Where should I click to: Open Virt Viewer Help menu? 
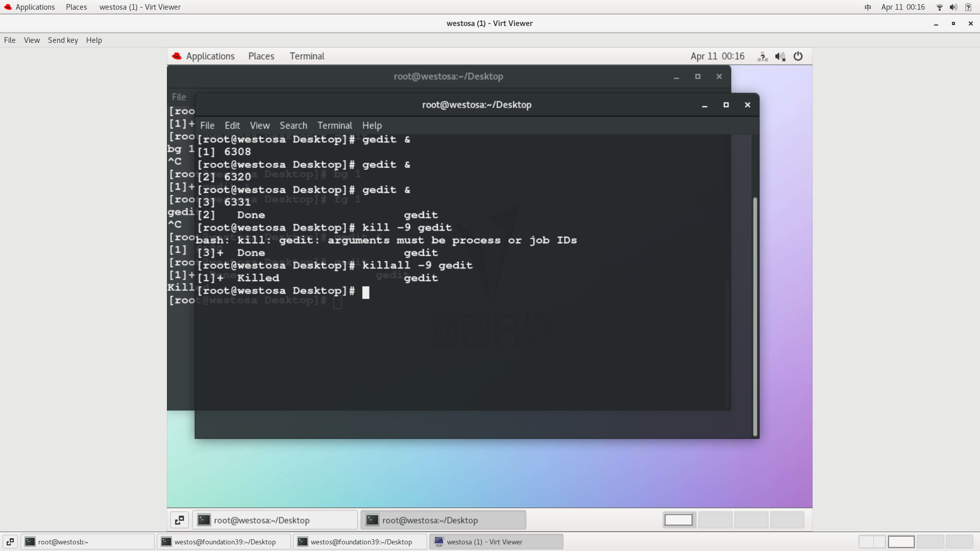tap(94, 40)
